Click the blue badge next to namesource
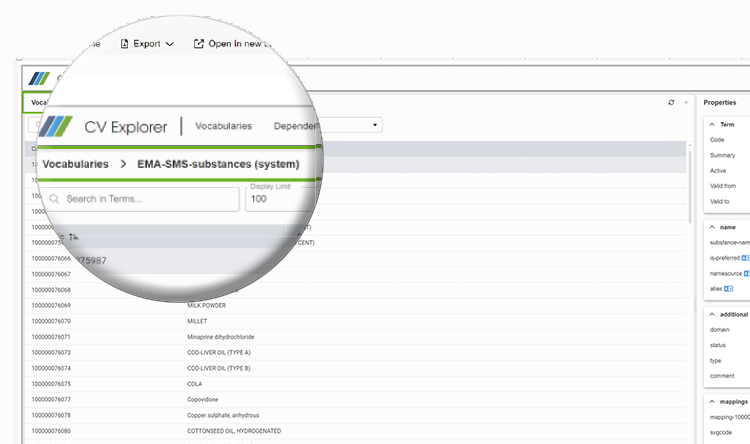 [747, 274]
